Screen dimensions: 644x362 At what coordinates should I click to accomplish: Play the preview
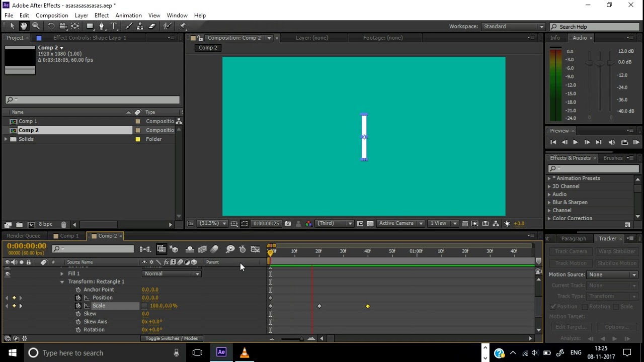575,142
